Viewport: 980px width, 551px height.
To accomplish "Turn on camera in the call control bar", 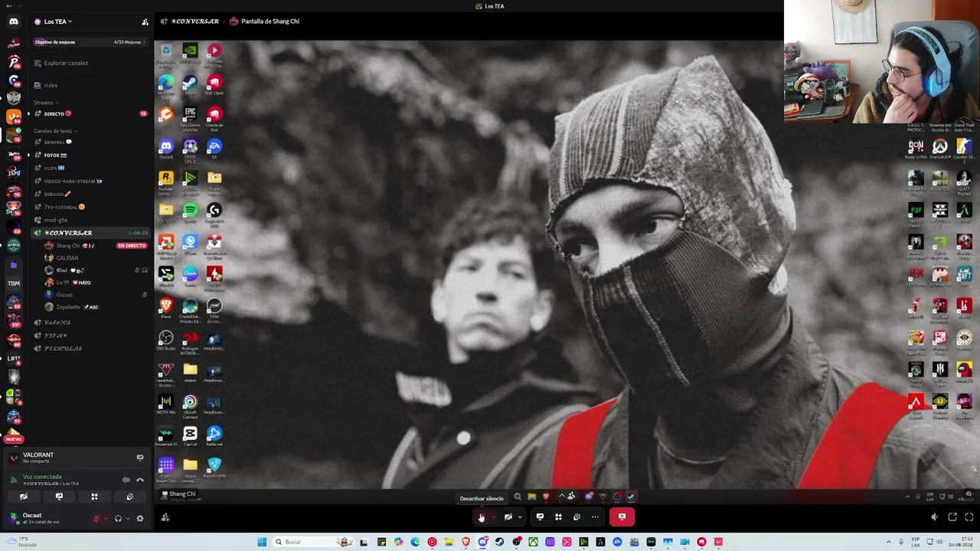I will tap(508, 517).
